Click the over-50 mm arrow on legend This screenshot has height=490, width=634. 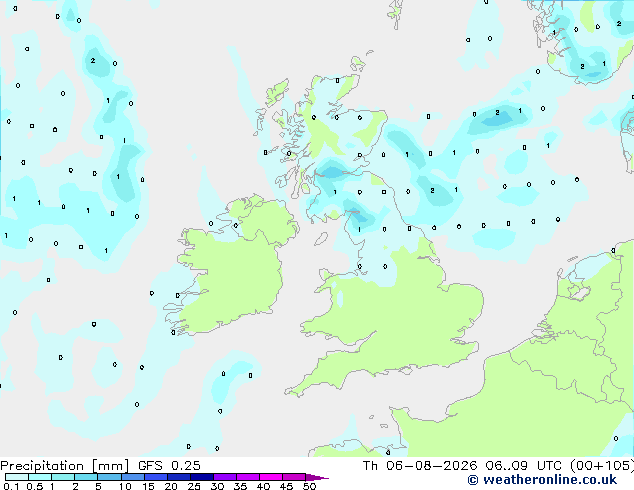click(x=317, y=477)
